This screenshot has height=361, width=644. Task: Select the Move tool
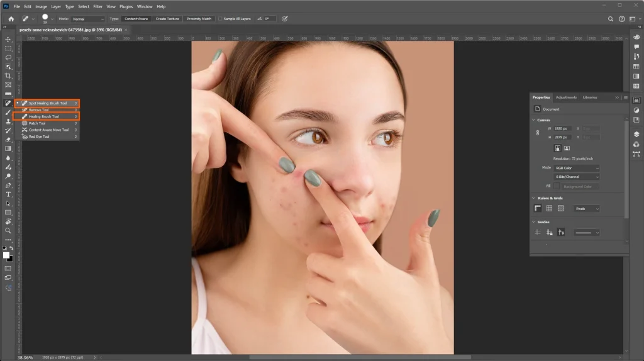click(8, 40)
